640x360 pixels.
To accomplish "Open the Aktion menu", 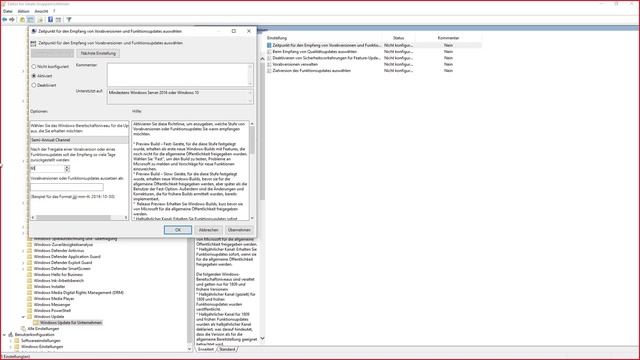I will (23, 11).
